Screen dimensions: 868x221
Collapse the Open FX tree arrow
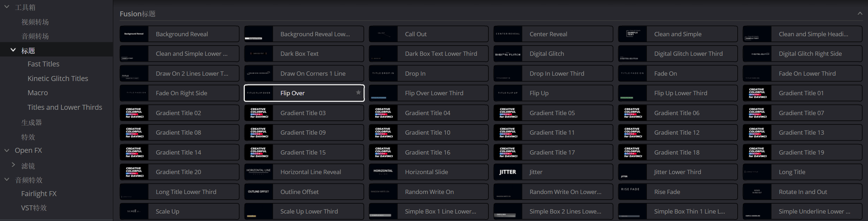coord(7,150)
